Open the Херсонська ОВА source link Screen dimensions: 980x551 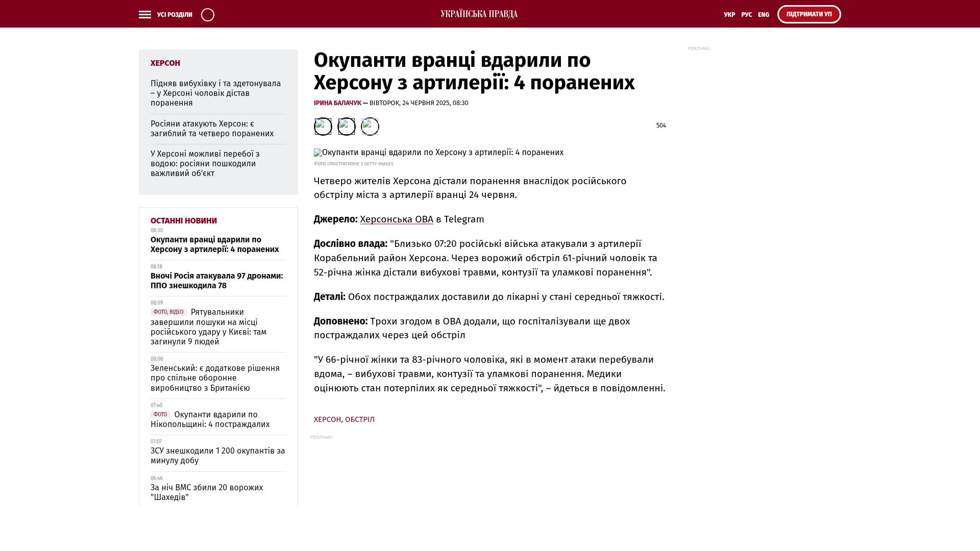pos(397,219)
